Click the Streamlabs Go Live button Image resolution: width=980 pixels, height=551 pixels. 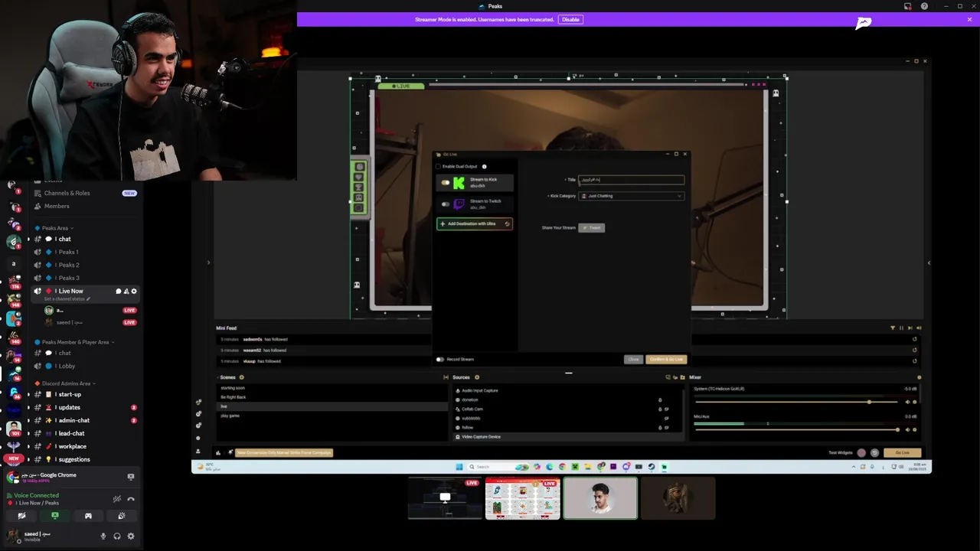click(902, 453)
